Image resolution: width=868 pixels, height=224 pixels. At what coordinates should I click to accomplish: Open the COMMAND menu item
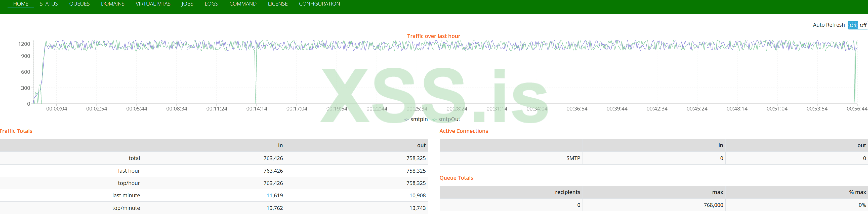coord(243,4)
